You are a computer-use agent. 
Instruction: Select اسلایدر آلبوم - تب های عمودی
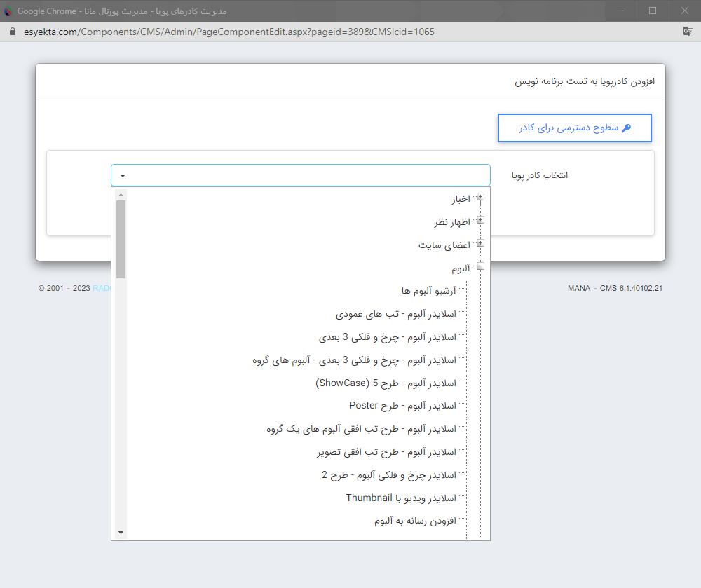pyautogui.click(x=395, y=313)
